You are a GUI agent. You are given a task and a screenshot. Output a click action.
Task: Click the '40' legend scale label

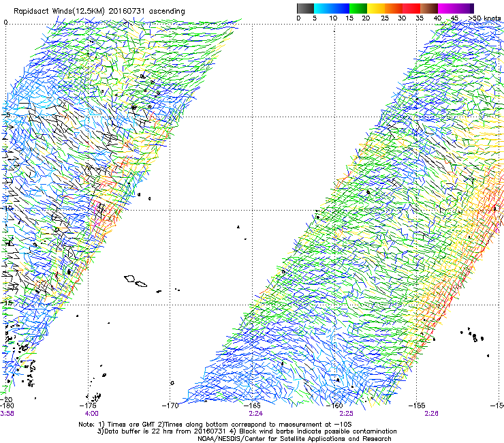437,18
